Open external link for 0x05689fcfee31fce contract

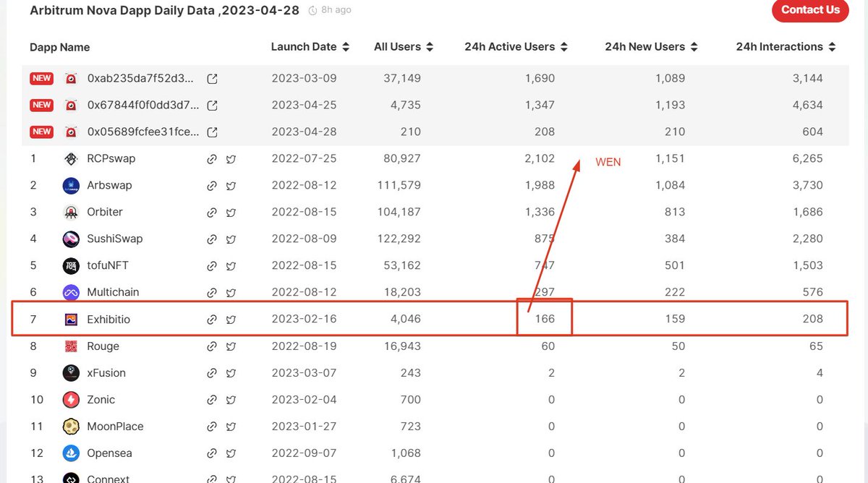212,132
